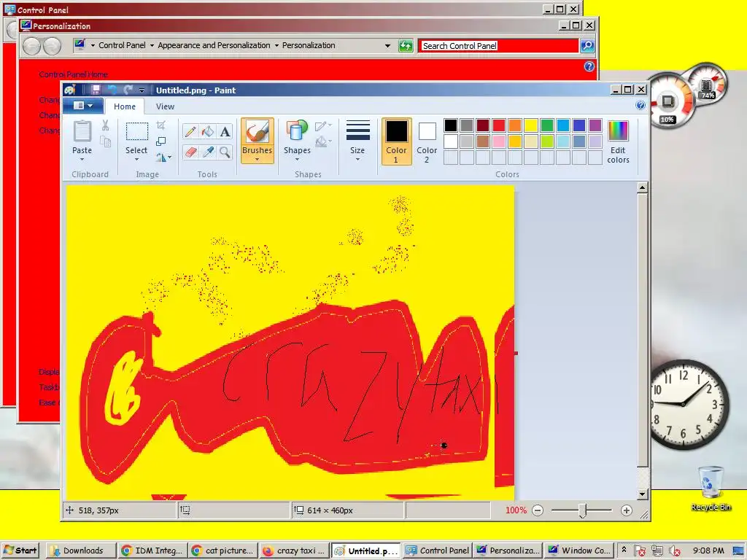Viewport: 747px width, 560px height.
Task: Select the Fill with color bucket tool
Action: (208, 131)
